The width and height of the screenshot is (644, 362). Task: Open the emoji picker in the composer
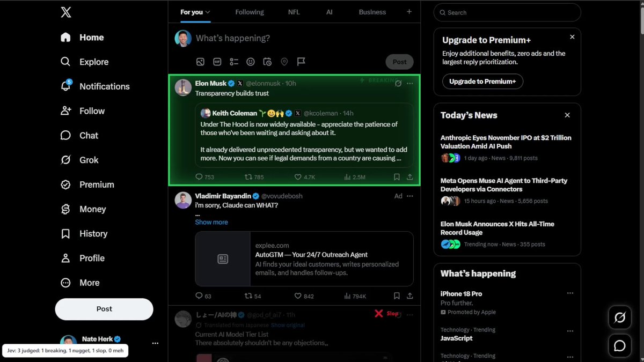pyautogui.click(x=251, y=62)
